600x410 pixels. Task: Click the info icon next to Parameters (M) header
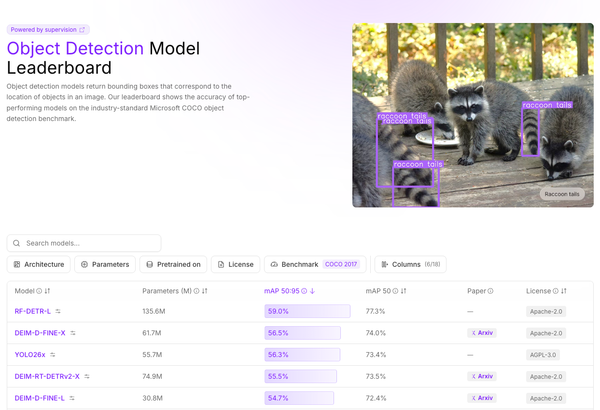[195, 291]
